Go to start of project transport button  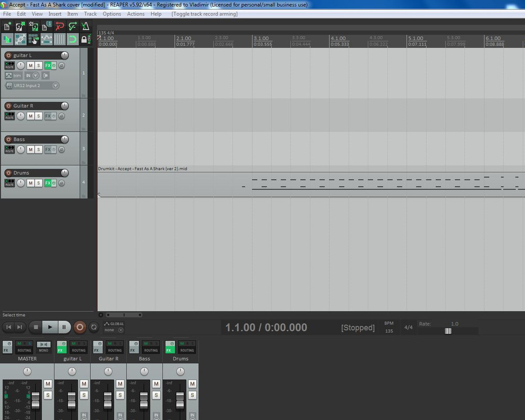pos(9,327)
